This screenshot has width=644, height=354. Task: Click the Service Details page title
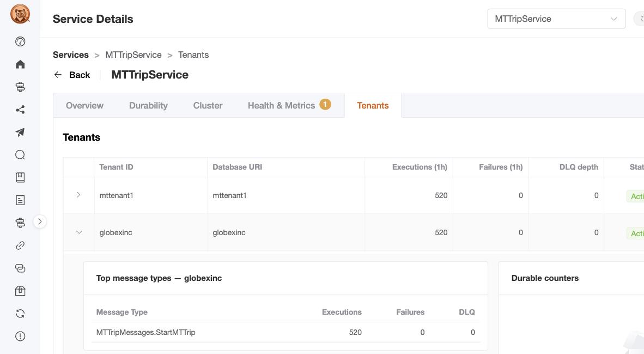pyautogui.click(x=93, y=19)
